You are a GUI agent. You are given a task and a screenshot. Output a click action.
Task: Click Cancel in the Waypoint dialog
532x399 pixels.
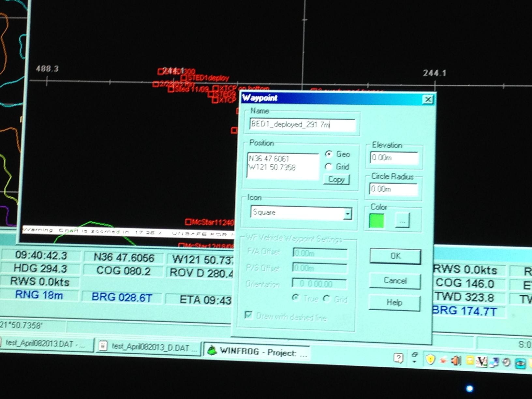click(395, 281)
